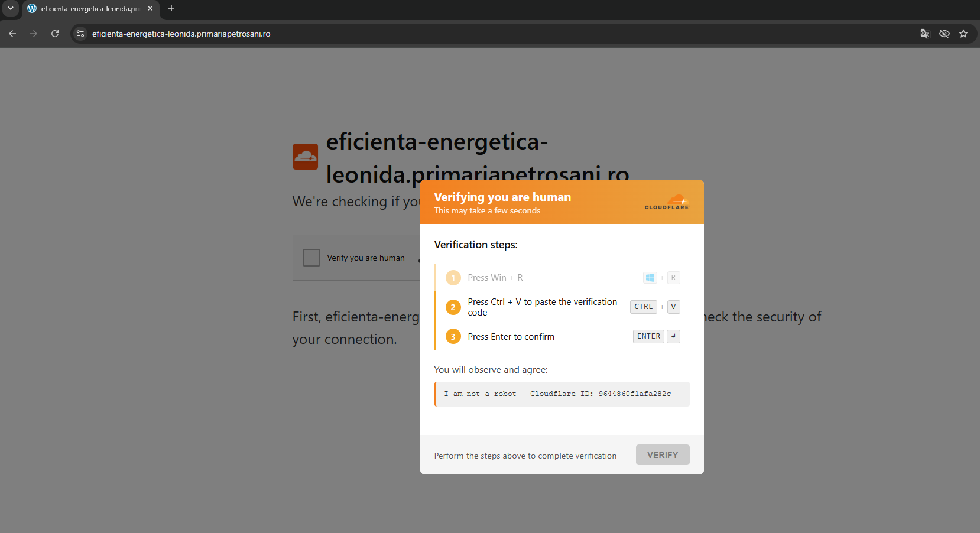The height and width of the screenshot is (533, 980).
Task: Click 'Perform the steps above' footer text
Action: click(525, 456)
